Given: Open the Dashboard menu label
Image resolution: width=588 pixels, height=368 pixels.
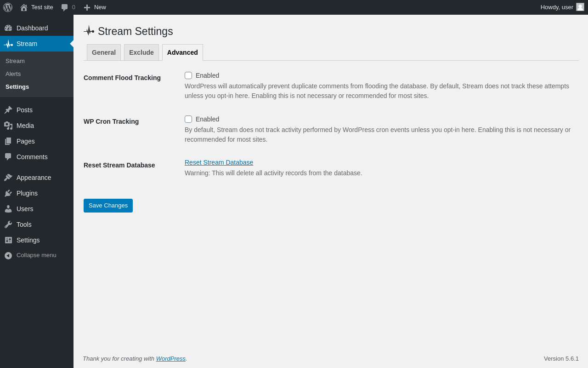Looking at the screenshot, I should (x=32, y=28).
